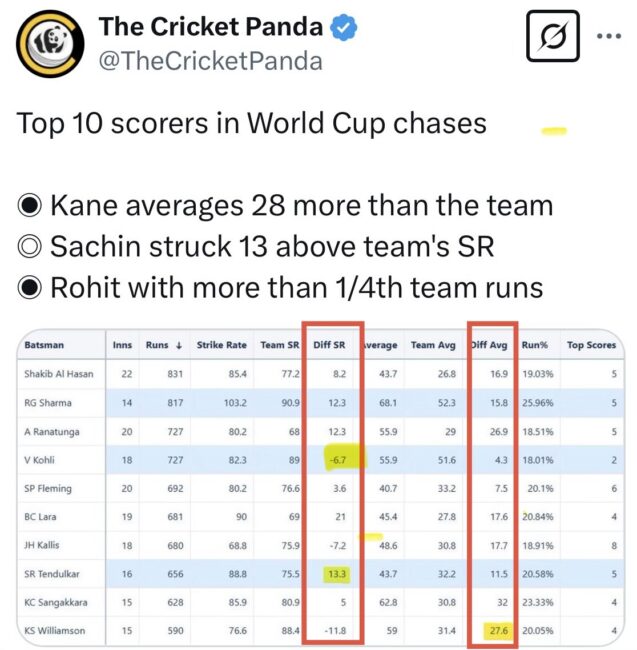
Task: Click the Batsman column header
Action: pos(44,345)
